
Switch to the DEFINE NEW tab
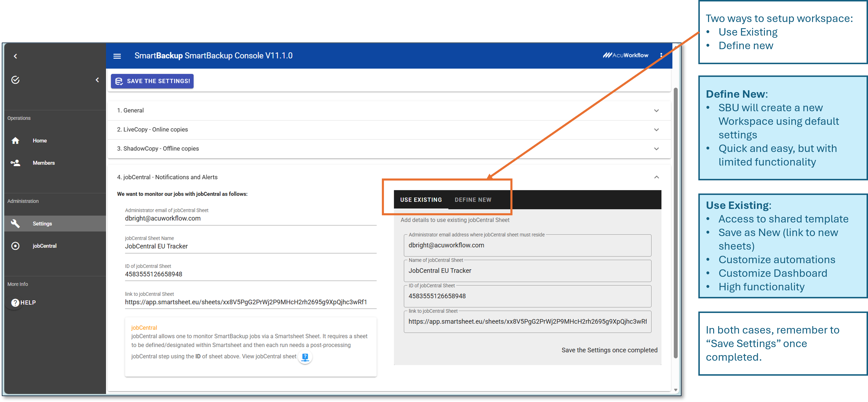(473, 200)
